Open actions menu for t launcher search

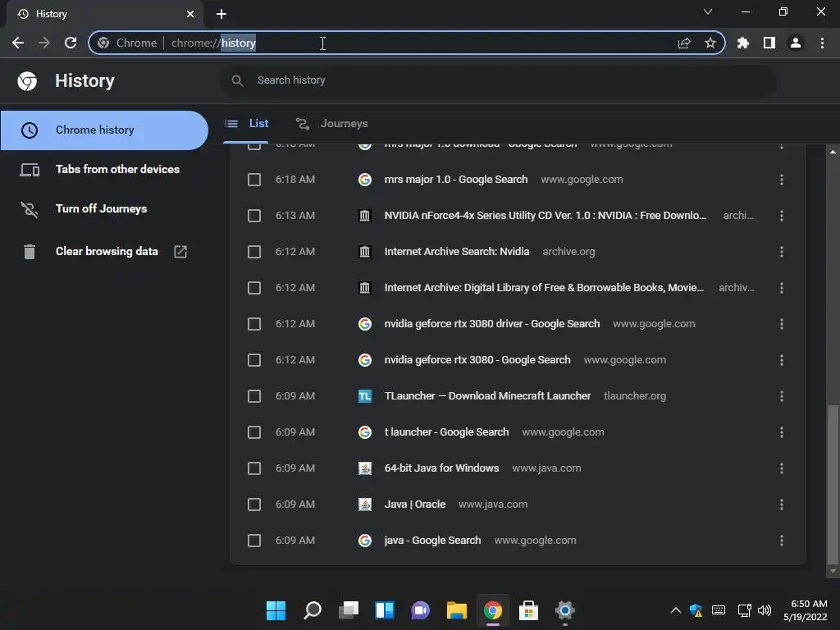pos(781,432)
